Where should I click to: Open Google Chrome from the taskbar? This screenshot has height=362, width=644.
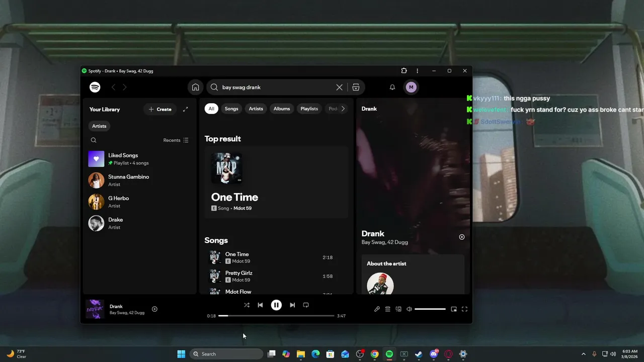coord(374,354)
